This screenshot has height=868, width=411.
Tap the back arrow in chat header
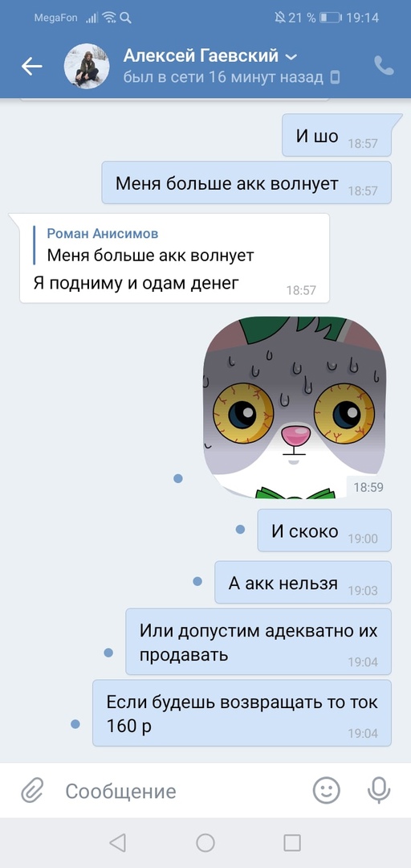pyautogui.click(x=31, y=67)
